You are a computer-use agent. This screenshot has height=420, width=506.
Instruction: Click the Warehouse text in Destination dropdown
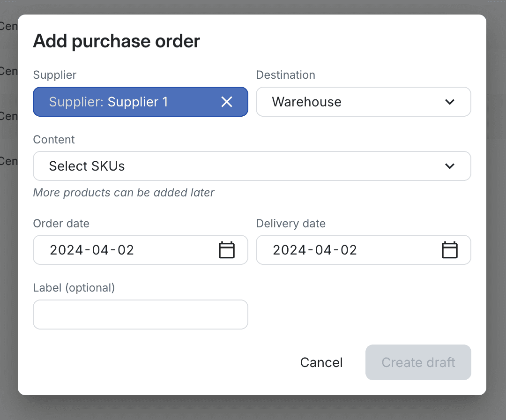306,102
